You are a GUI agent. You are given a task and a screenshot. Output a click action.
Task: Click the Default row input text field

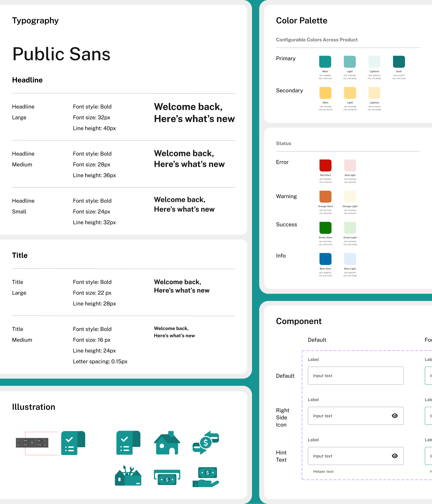point(355,376)
